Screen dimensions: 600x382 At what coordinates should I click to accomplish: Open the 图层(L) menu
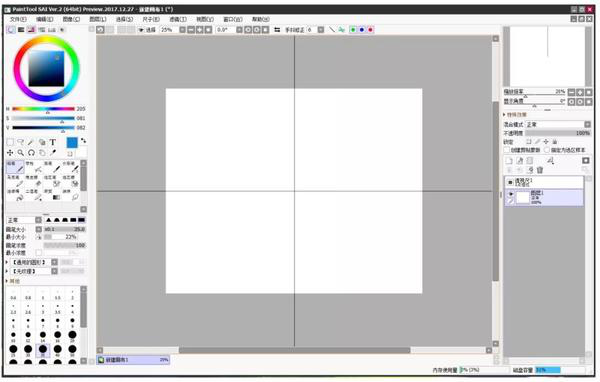tap(98, 19)
